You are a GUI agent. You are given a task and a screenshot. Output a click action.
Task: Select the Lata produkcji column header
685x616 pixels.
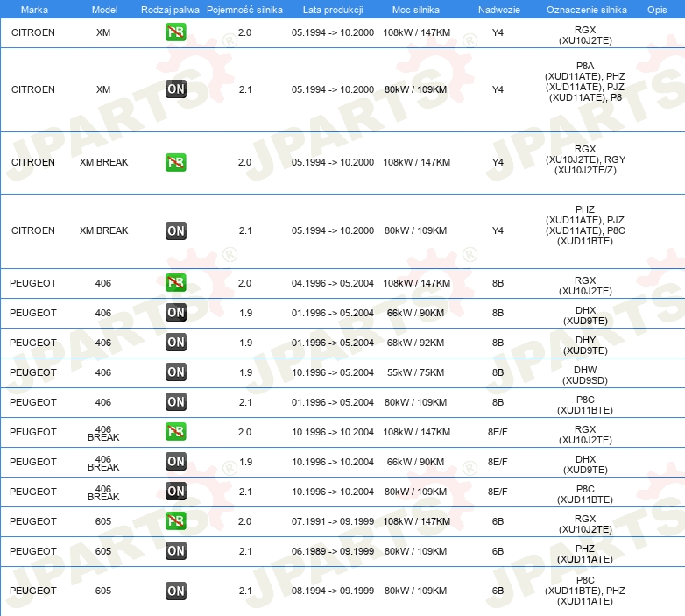[332, 10]
